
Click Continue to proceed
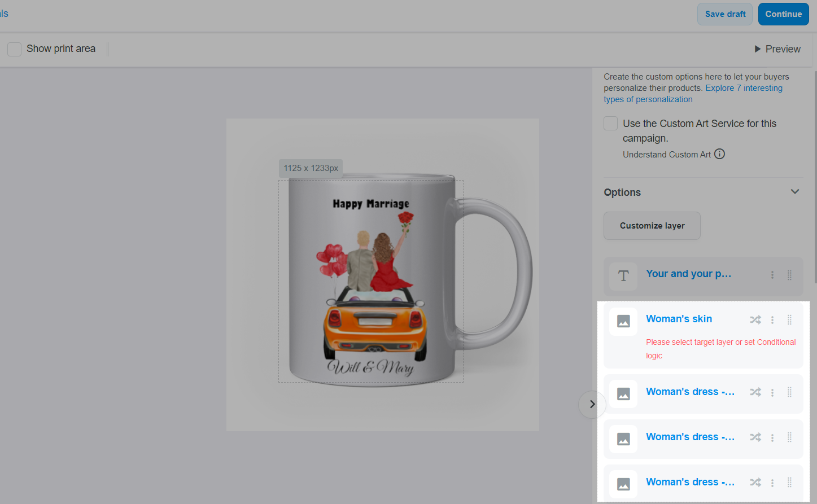tap(783, 14)
